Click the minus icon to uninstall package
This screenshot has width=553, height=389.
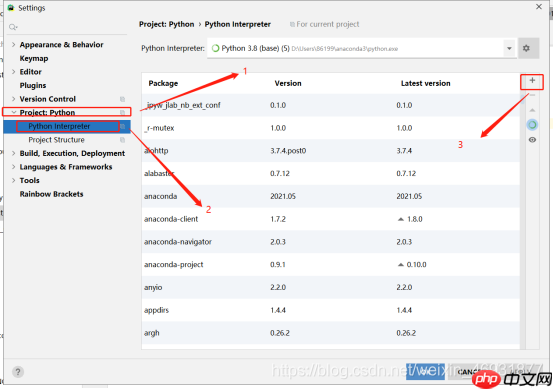[532, 95]
